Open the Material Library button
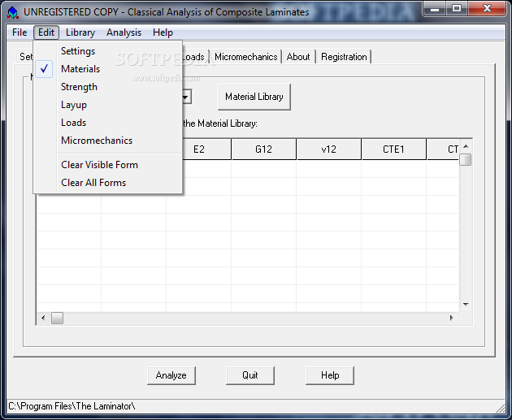The image size is (512, 420). tap(254, 97)
